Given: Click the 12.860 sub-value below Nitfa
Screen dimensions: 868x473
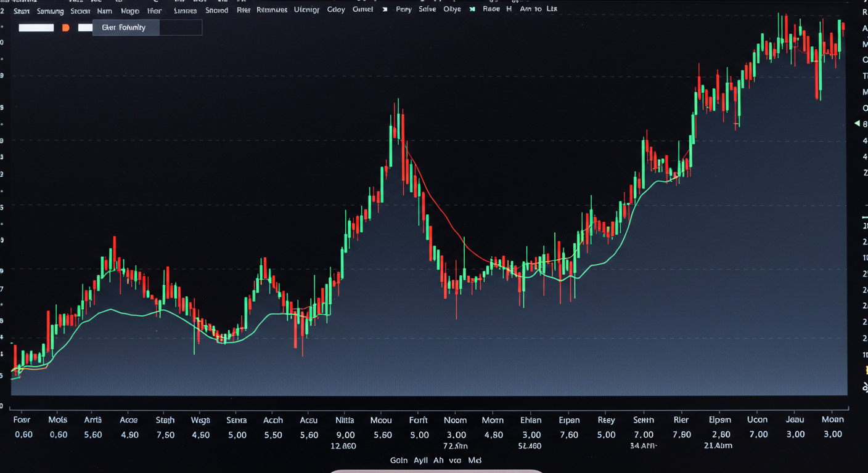Looking at the screenshot, I should (x=343, y=446).
